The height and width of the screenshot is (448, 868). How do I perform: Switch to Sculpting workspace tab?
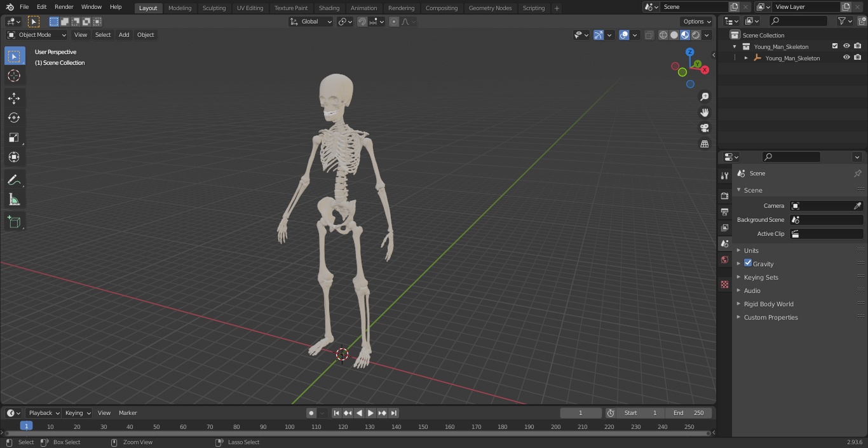[x=214, y=8]
